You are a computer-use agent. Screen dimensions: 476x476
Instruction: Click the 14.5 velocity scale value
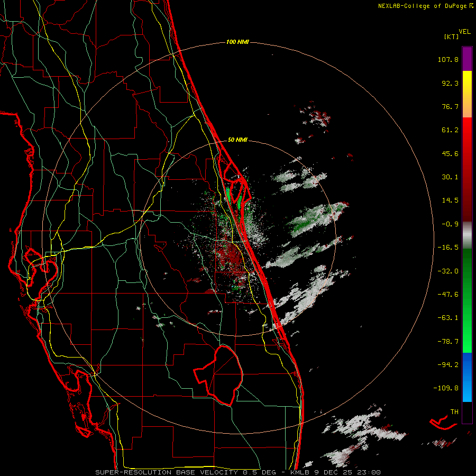pos(450,200)
